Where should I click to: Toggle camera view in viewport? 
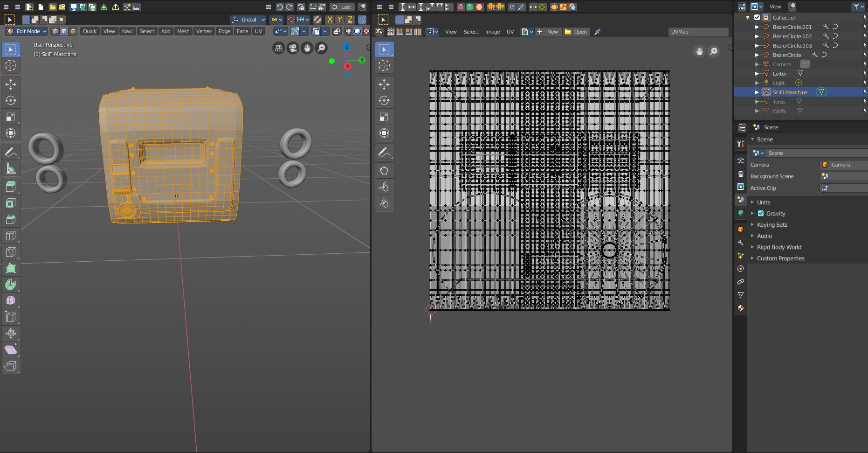click(x=293, y=48)
